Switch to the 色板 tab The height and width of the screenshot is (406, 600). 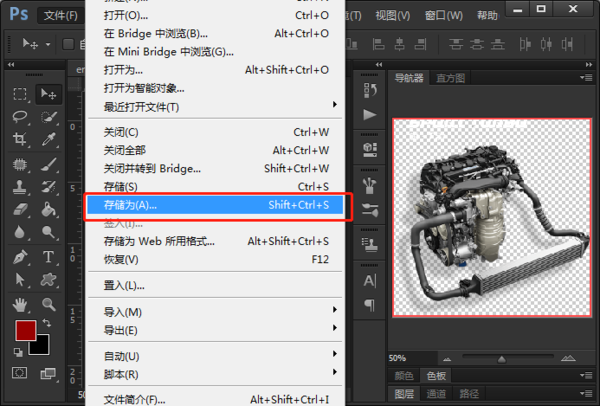[x=436, y=376]
